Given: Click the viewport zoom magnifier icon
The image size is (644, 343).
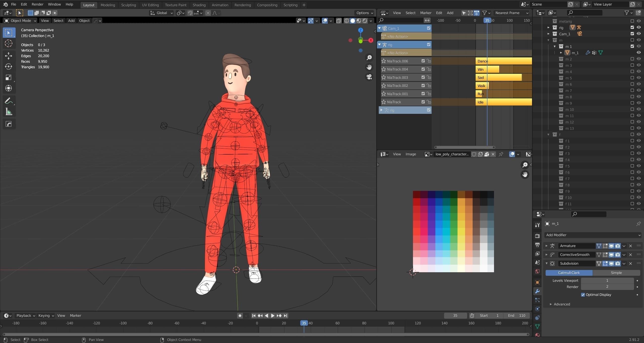Looking at the screenshot, I should click(369, 58).
